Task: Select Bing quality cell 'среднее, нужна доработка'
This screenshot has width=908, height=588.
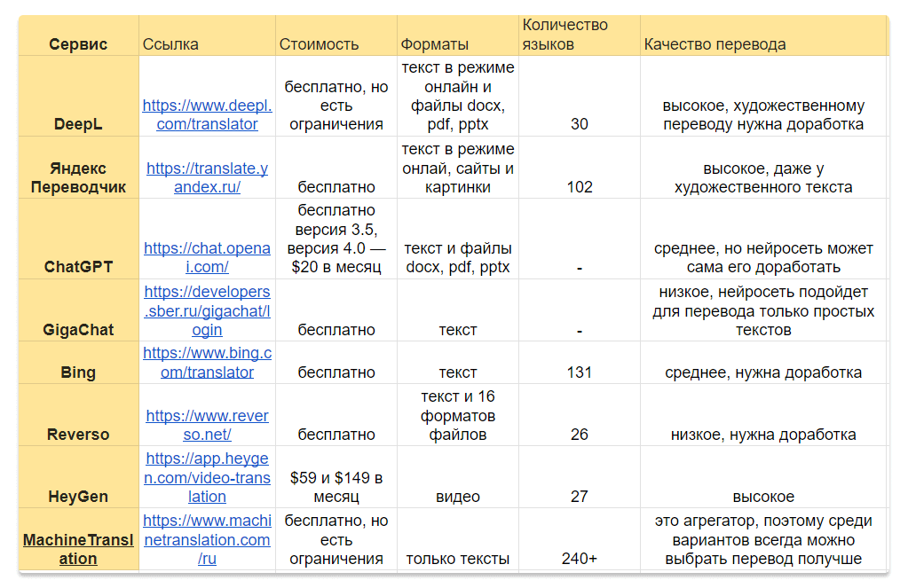Action: (x=764, y=363)
